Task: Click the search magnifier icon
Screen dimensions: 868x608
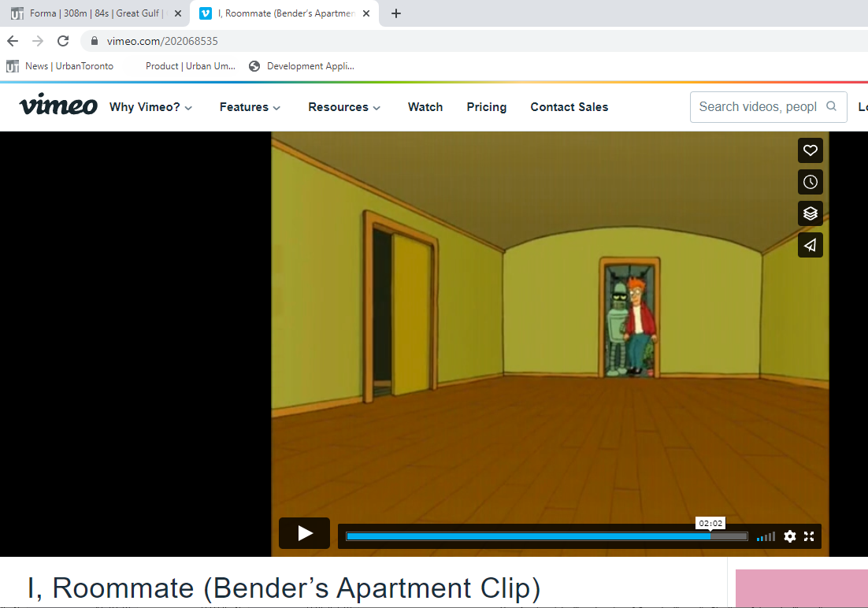Action: (x=831, y=106)
